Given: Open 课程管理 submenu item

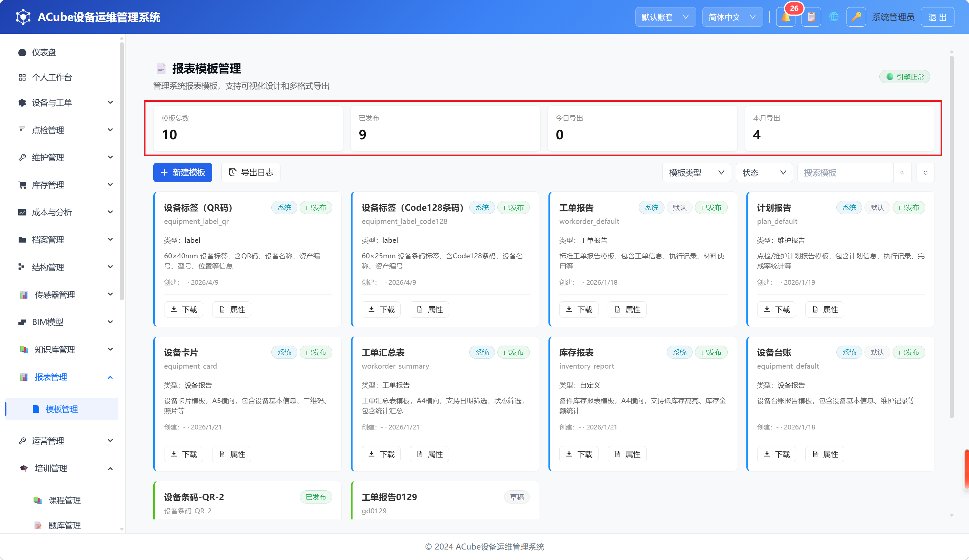Looking at the screenshot, I should click(62, 500).
